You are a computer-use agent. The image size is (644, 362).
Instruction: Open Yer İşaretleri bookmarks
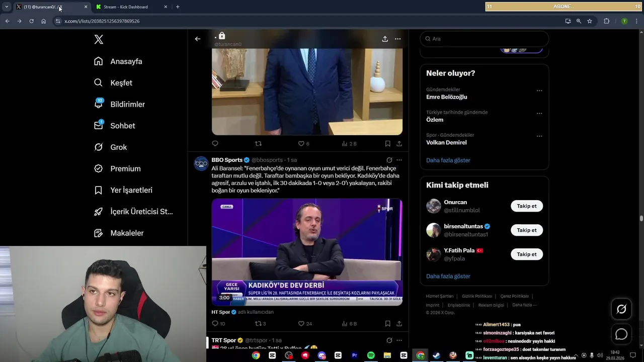[123, 190]
